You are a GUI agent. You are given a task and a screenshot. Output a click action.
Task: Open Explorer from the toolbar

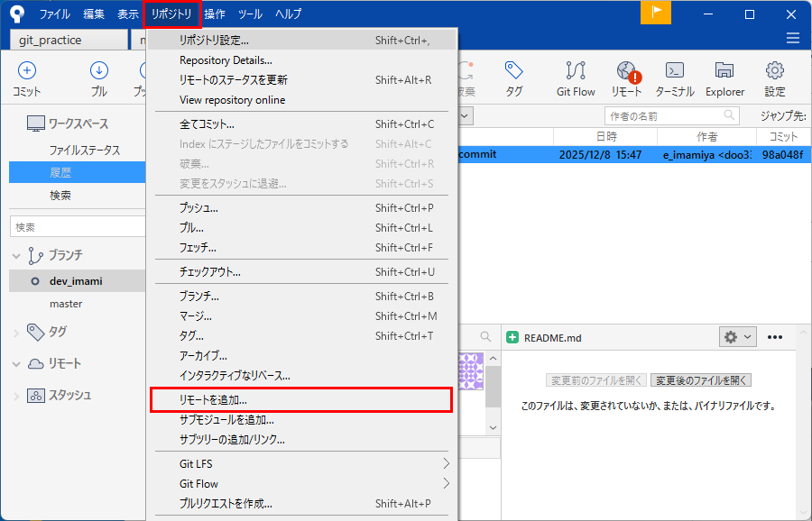click(x=724, y=77)
